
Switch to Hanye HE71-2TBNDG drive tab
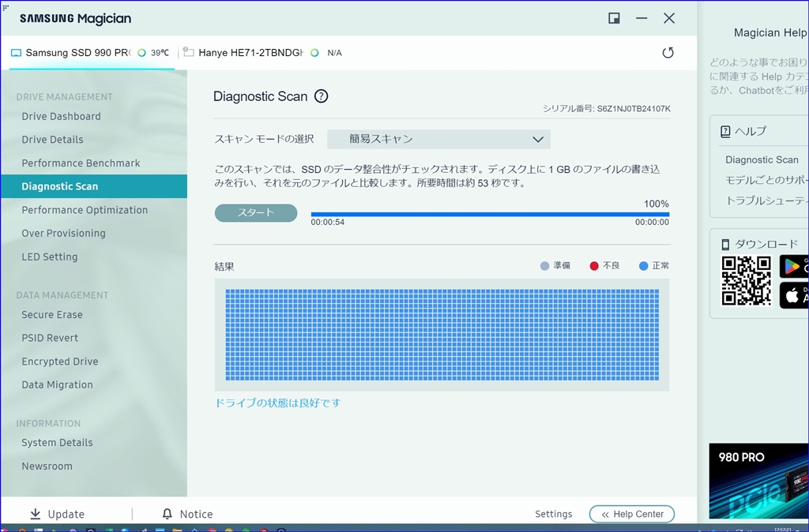[263, 53]
